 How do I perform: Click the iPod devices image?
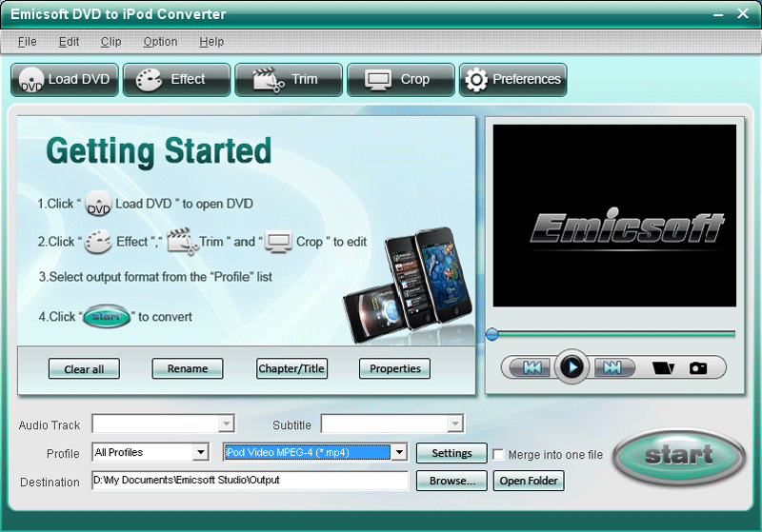coord(409,285)
